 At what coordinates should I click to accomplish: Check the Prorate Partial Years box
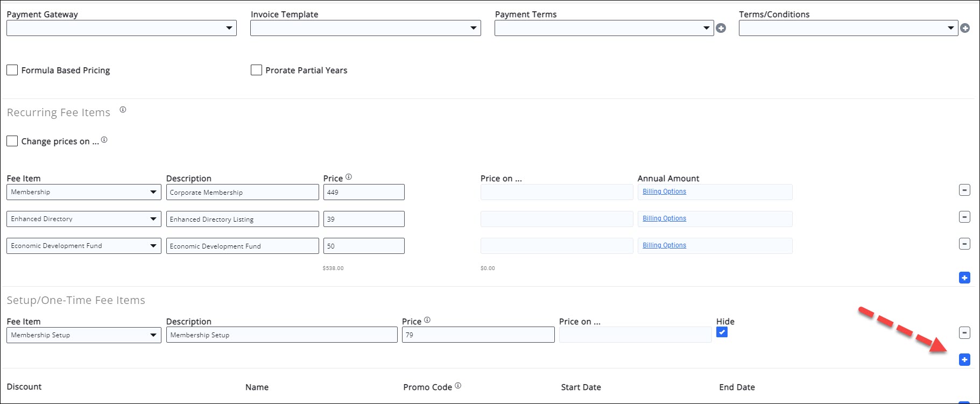(256, 70)
